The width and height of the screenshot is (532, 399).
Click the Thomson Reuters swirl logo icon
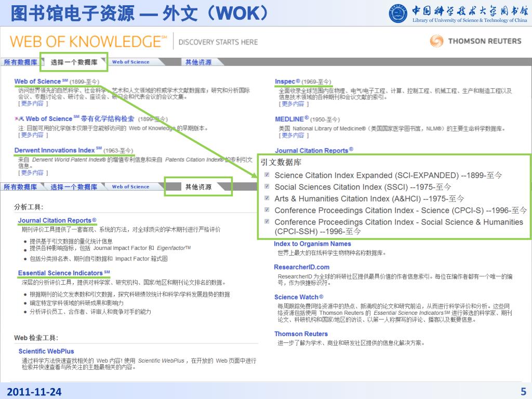(436, 41)
